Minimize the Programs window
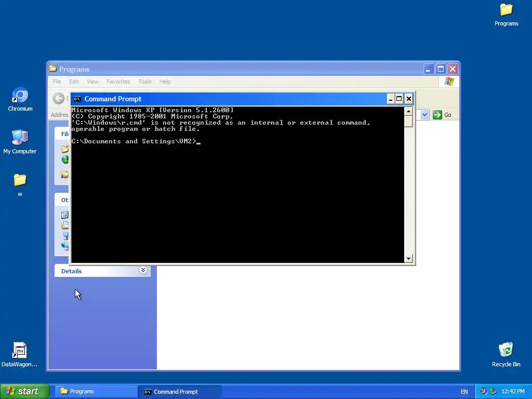This screenshot has height=399, width=532. pos(428,69)
